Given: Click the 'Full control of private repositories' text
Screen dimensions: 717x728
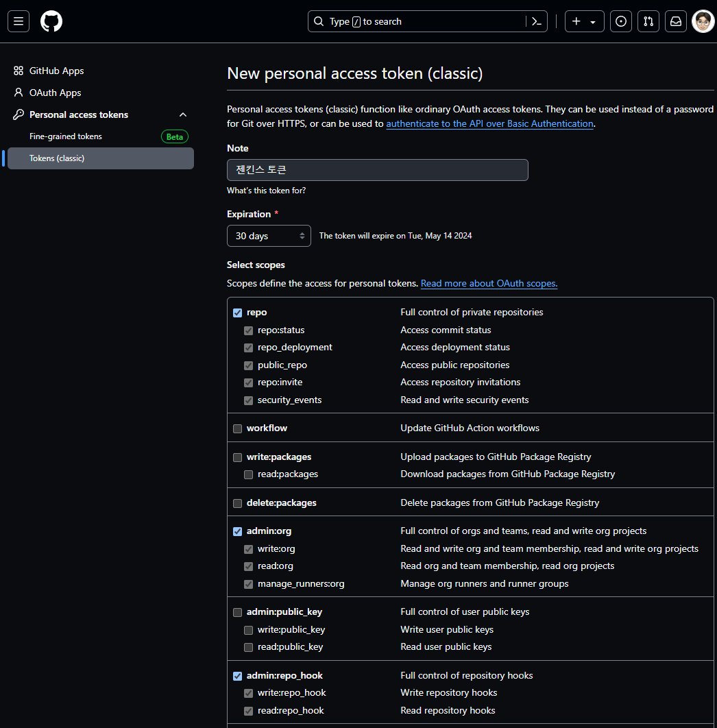Looking at the screenshot, I should tap(472, 312).
